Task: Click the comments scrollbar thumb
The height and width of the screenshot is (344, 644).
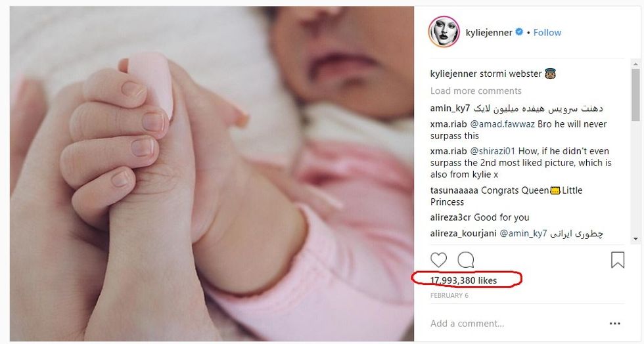Action: pos(636,95)
